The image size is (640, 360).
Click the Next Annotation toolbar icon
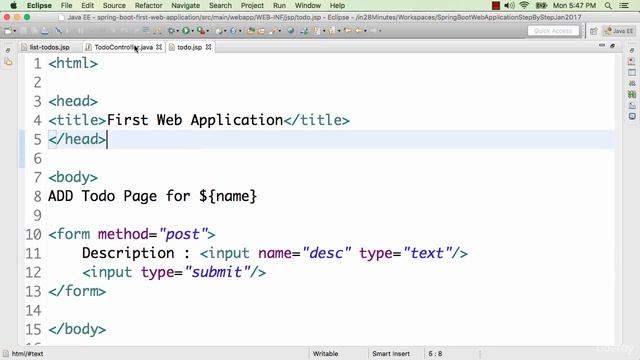click(x=317, y=31)
